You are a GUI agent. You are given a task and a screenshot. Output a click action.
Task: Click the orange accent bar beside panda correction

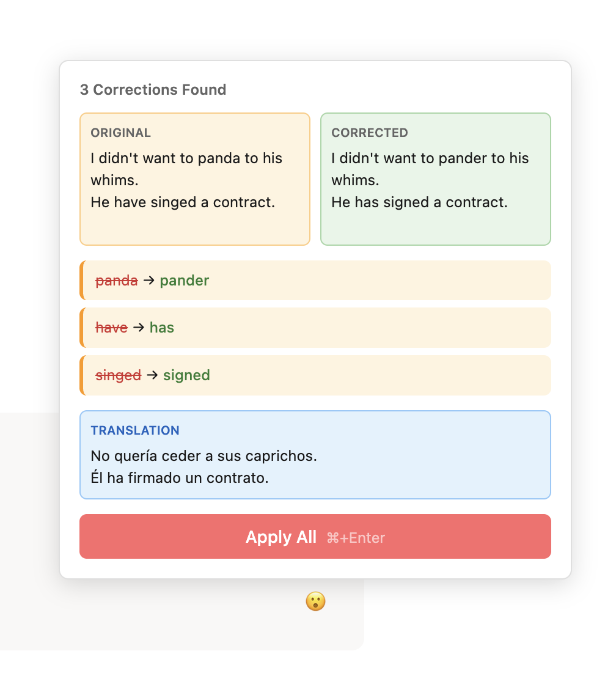click(82, 280)
